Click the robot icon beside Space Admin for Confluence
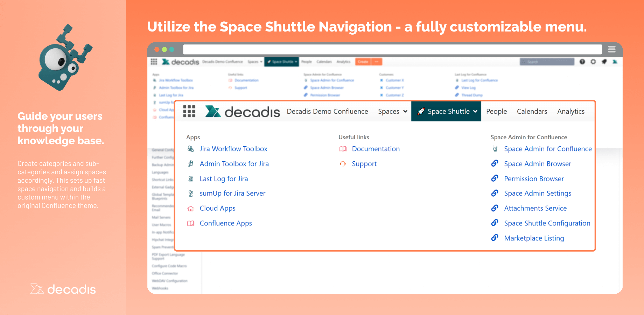 [x=495, y=149]
